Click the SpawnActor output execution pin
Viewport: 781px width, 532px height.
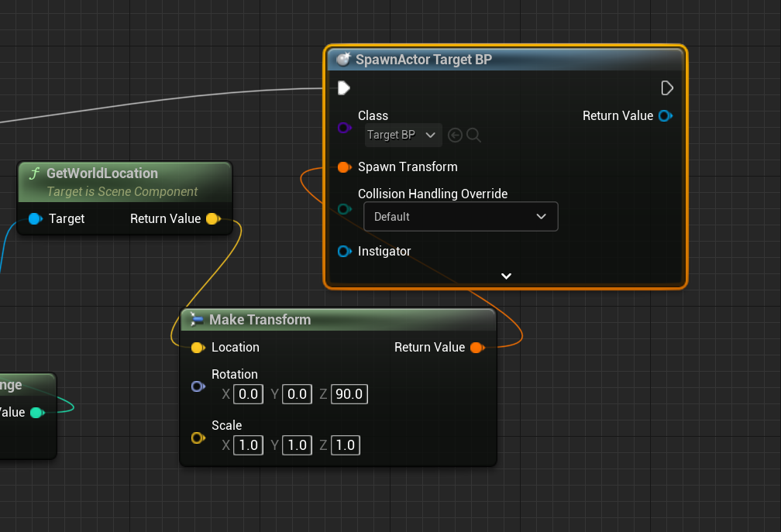tap(666, 88)
